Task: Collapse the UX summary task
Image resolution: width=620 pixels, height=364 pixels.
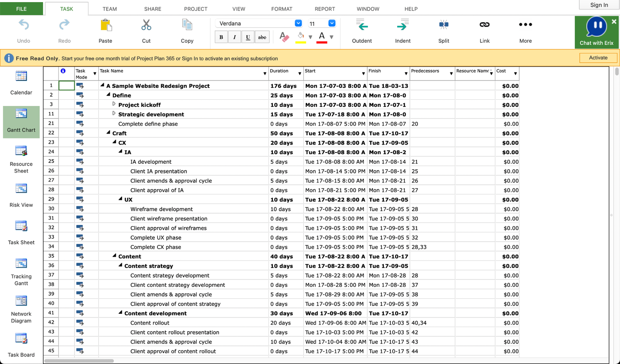Action: [x=120, y=199]
